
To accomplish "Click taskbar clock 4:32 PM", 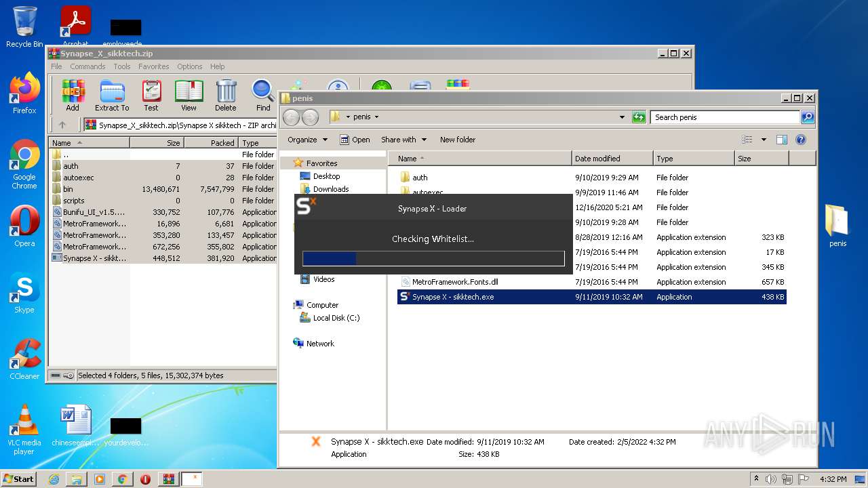I will (833, 479).
